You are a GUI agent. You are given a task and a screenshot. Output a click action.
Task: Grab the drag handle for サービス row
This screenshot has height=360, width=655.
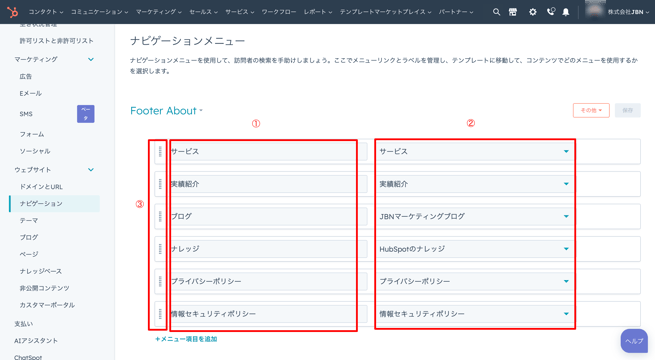[x=160, y=151]
